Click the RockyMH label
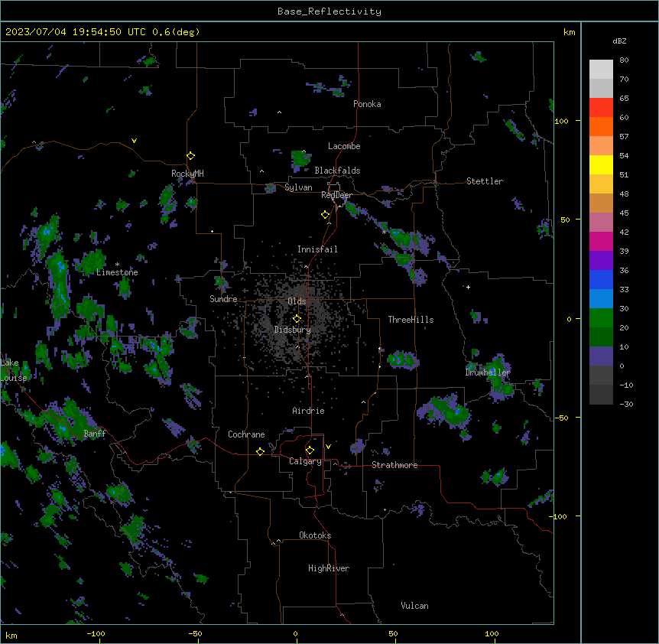Screen dimensions: 659x644 click(x=187, y=174)
